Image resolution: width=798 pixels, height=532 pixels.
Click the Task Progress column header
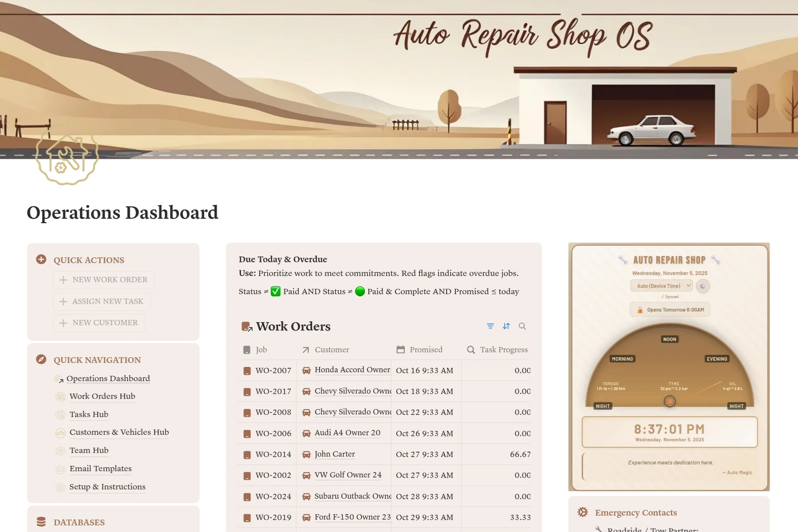pos(503,350)
